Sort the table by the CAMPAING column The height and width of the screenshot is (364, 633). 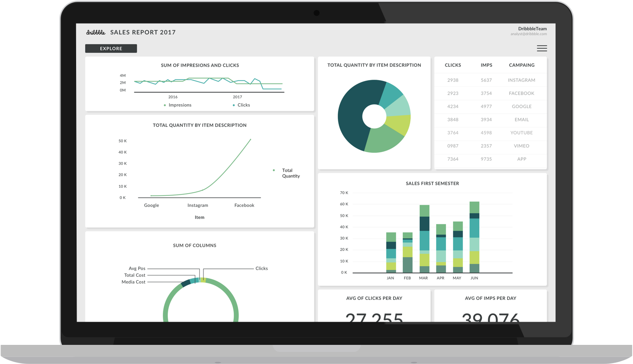point(521,65)
